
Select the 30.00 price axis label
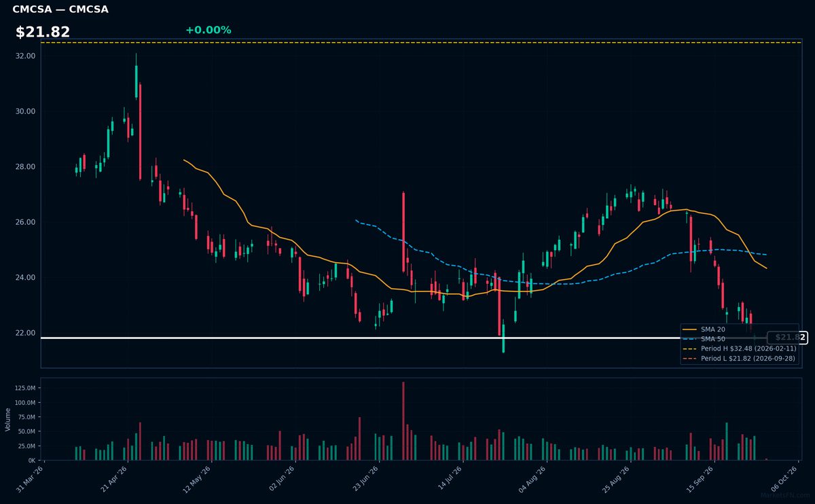click(25, 111)
